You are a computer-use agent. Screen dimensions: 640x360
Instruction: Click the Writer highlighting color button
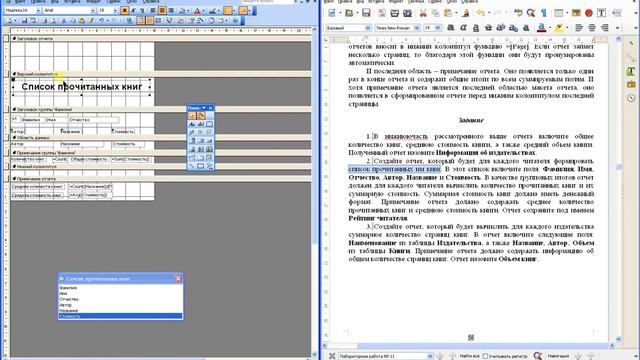(x=560, y=28)
